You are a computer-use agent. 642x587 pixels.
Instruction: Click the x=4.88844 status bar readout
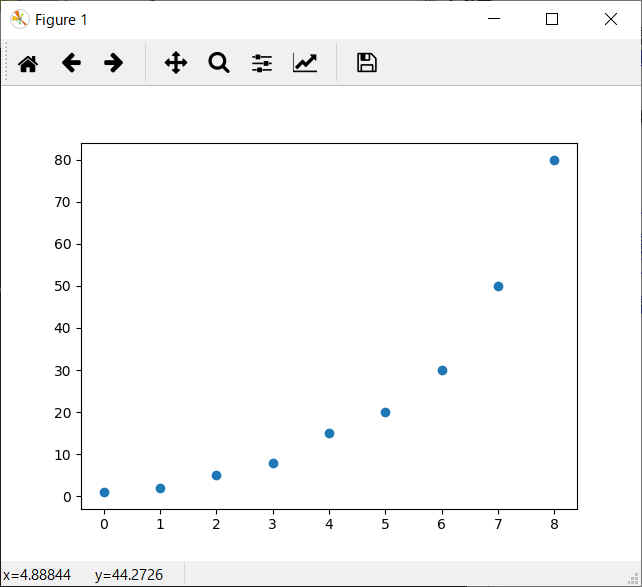36,575
